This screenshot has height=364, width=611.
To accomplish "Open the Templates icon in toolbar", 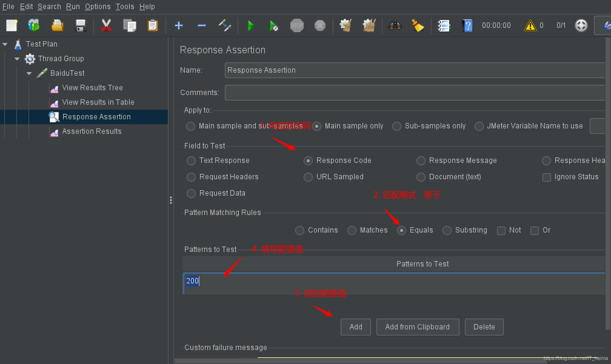I will pos(34,25).
